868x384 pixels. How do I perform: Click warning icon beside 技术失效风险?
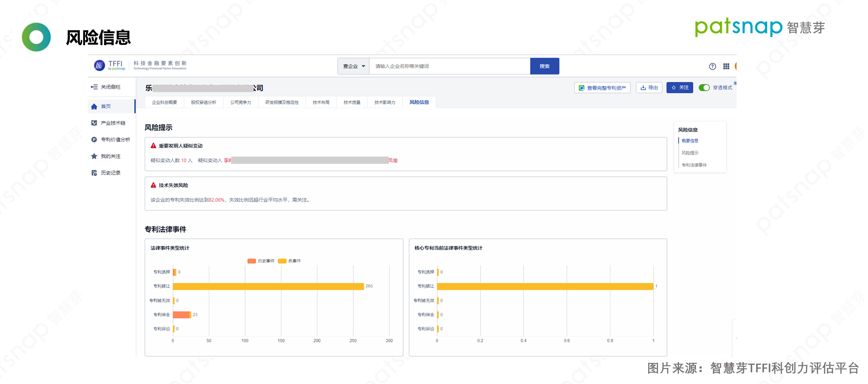[x=153, y=185]
